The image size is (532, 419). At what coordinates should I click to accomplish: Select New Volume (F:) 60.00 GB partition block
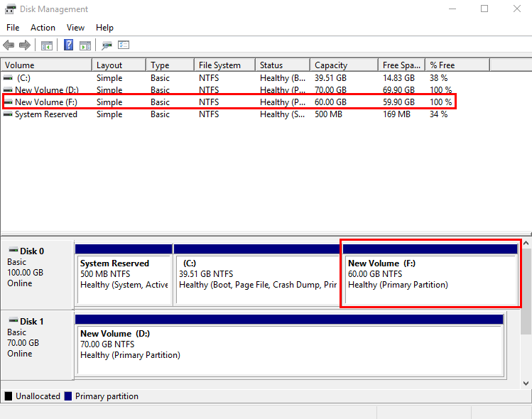430,275
